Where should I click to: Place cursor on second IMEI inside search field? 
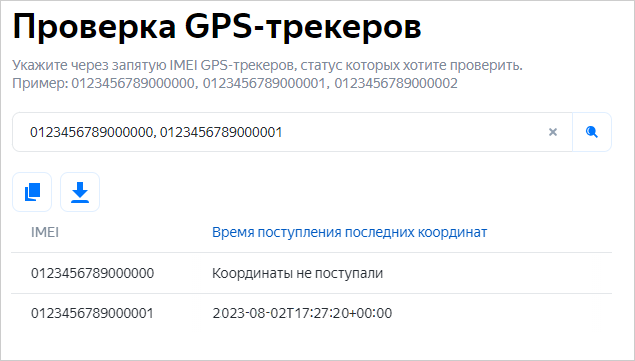(x=221, y=132)
